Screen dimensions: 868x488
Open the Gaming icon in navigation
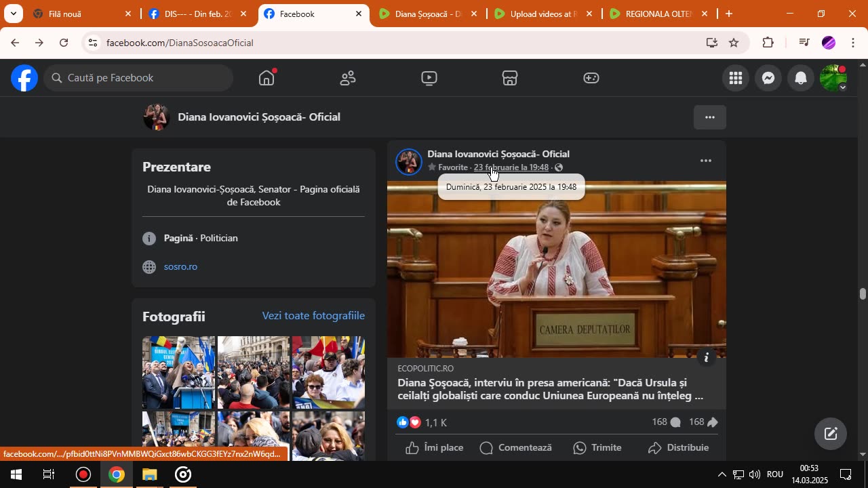point(591,78)
